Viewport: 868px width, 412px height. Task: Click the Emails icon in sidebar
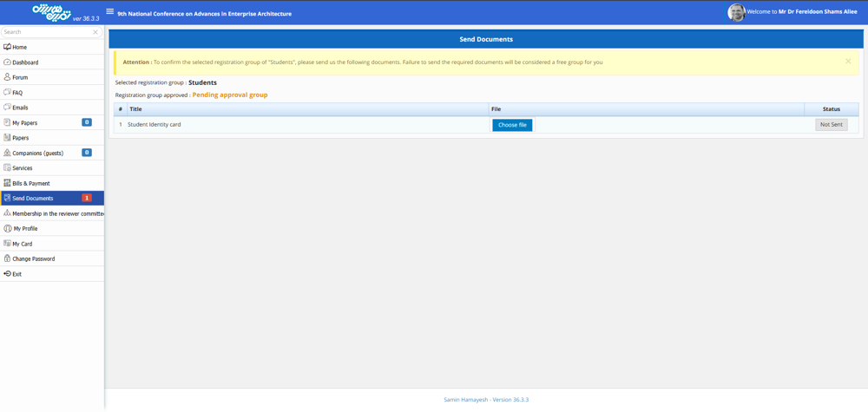(x=7, y=108)
